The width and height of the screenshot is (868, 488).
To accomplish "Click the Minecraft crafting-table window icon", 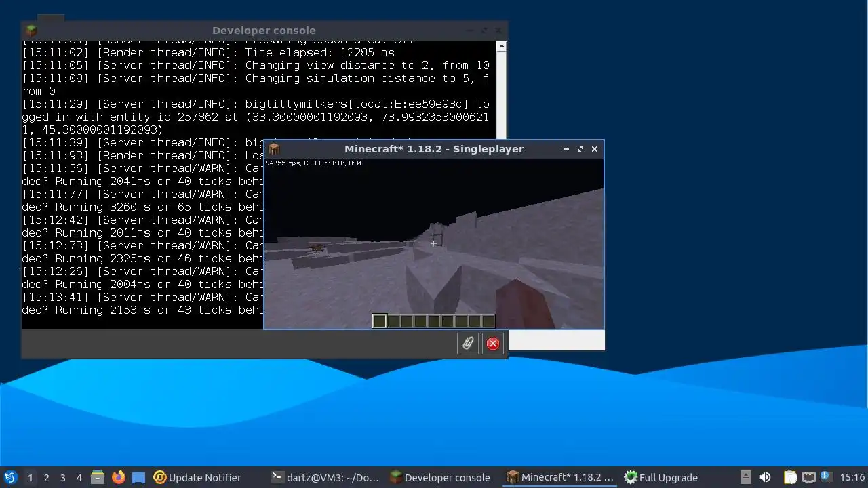I will tap(274, 149).
